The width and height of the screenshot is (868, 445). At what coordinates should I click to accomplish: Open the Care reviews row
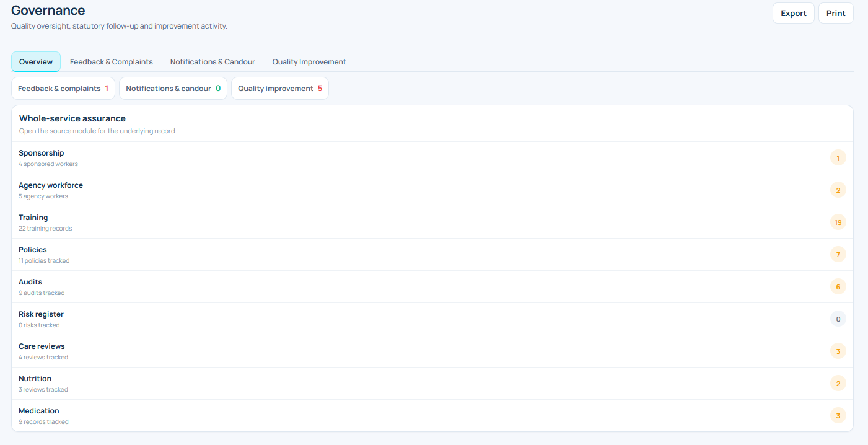[432, 351]
